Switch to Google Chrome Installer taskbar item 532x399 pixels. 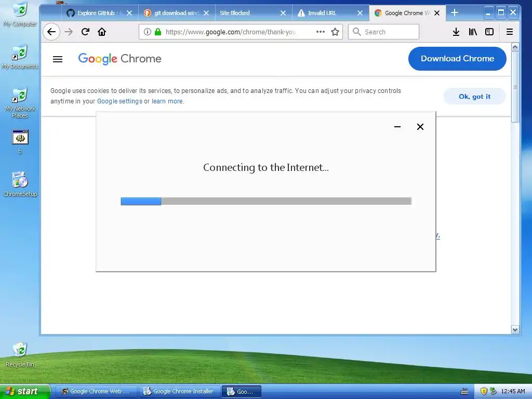point(179,392)
